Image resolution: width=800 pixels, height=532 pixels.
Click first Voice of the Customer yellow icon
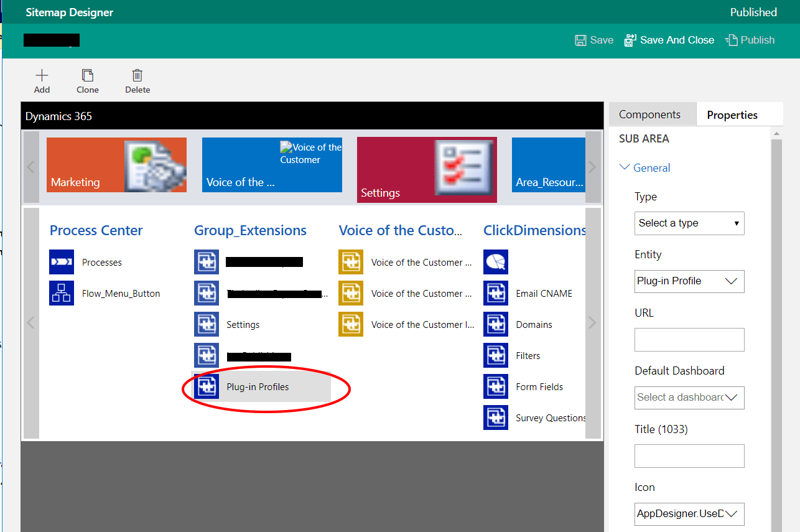click(x=351, y=262)
